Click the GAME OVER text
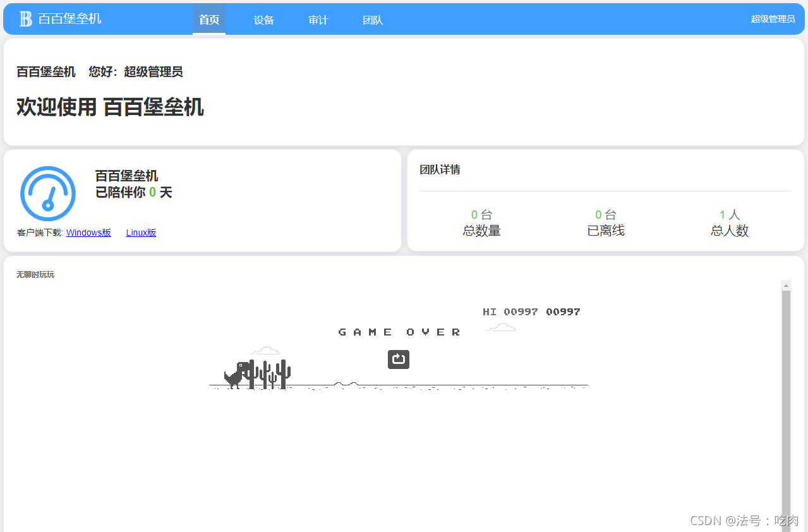This screenshot has height=532, width=808. tap(399, 332)
